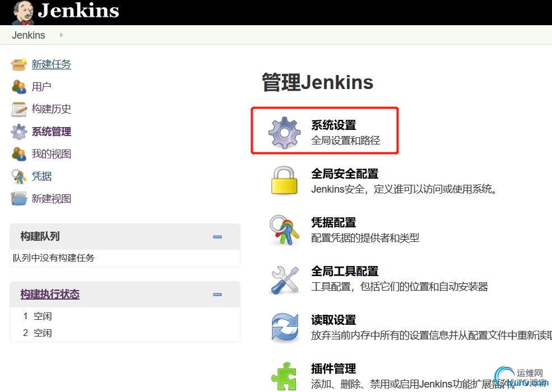Click the Jenkins butler logo
Image resolution: width=552 pixels, height=392 pixels.
point(22,12)
